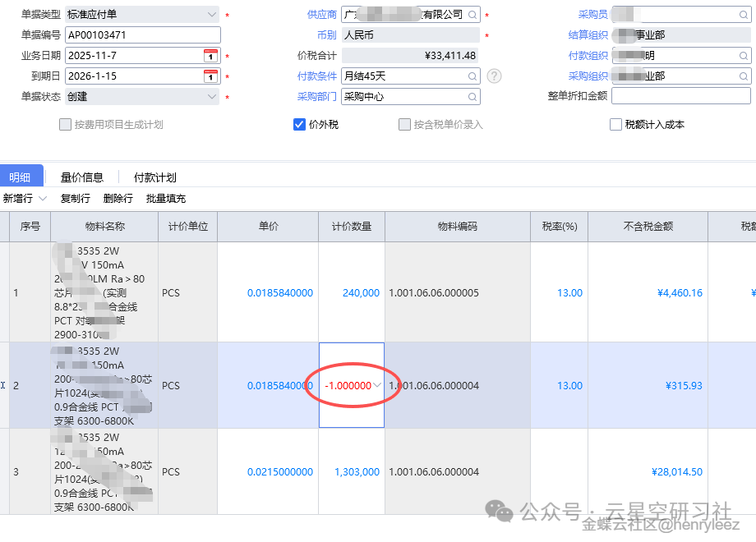This screenshot has width=756, height=542.
Task: Open the 到期日 calendar picker
Action: click(x=210, y=76)
